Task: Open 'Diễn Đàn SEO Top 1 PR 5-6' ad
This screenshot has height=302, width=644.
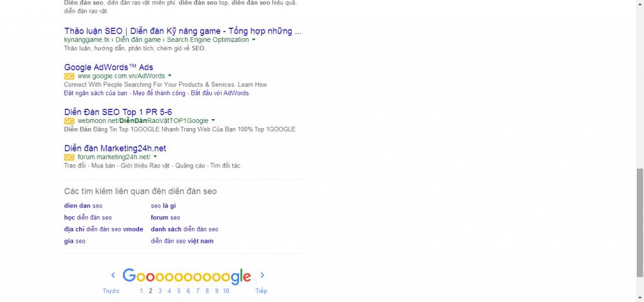Action: pos(118,112)
